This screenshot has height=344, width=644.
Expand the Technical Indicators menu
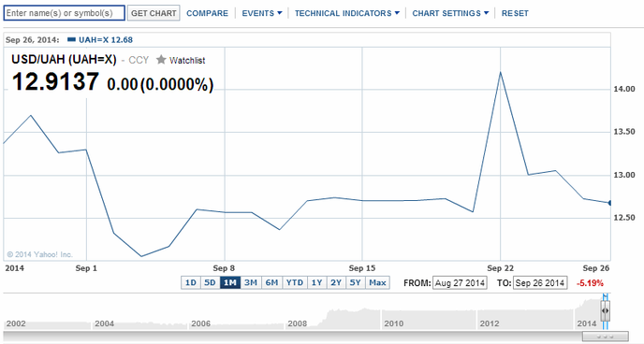coord(347,13)
